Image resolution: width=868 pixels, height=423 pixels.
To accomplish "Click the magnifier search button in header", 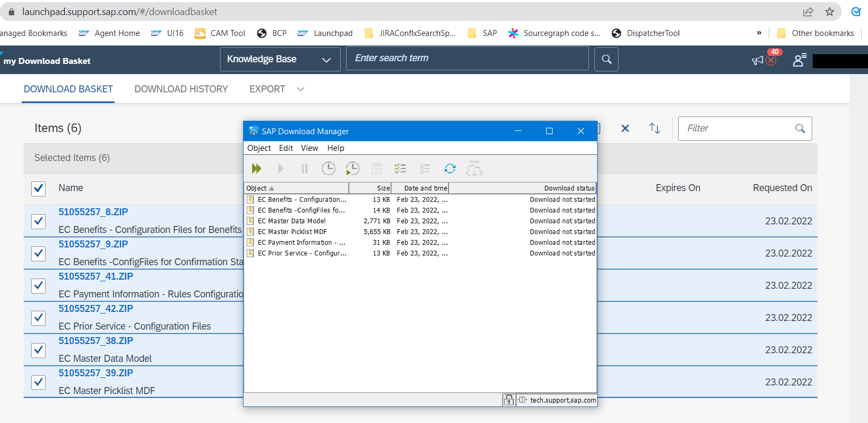I will [x=607, y=59].
